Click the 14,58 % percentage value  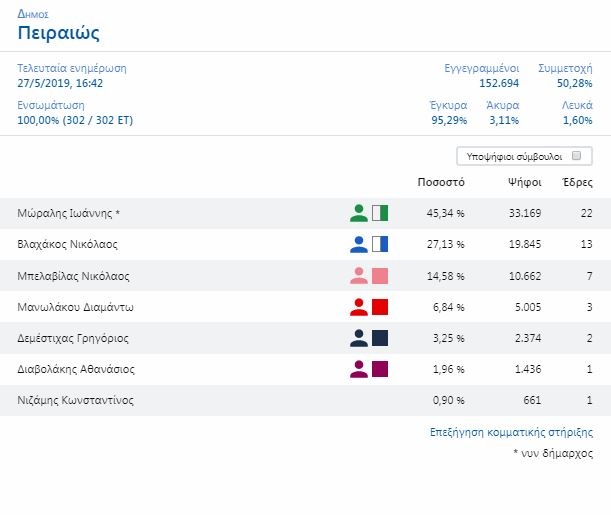445,276
